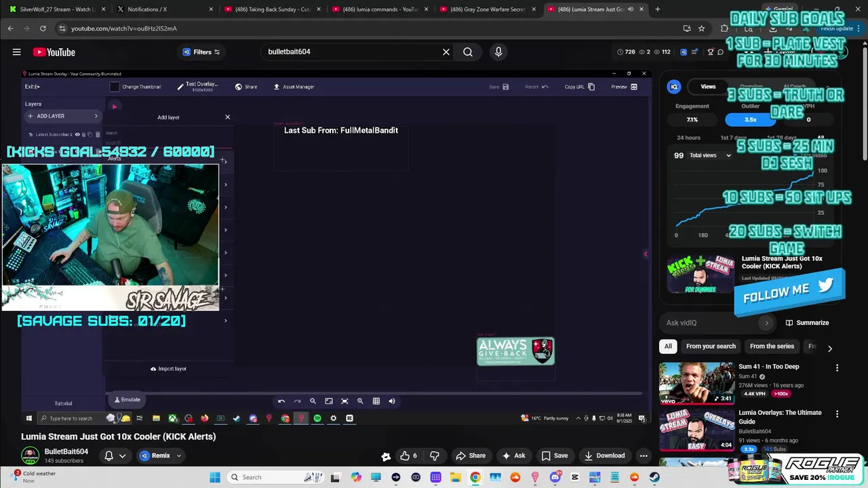The width and height of the screenshot is (868, 488).
Task: Revert changes in the Lumia editor
Action: (x=536, y=87)
